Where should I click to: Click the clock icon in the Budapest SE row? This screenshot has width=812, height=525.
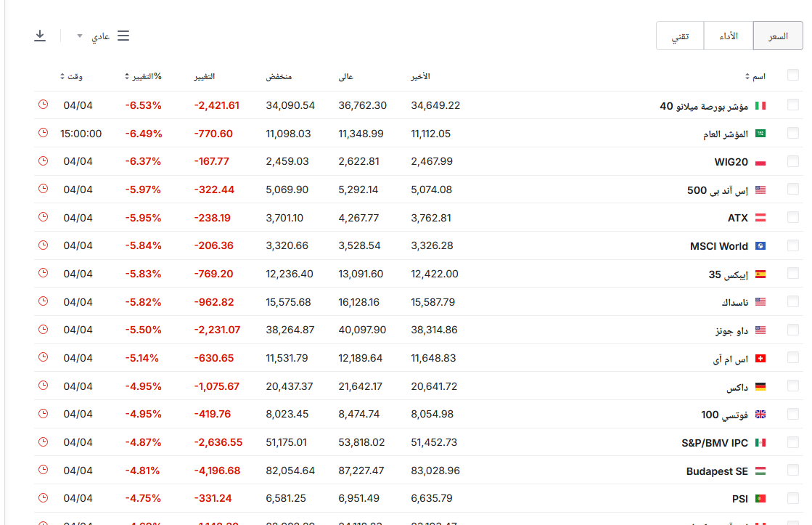(x=43, y=470)
